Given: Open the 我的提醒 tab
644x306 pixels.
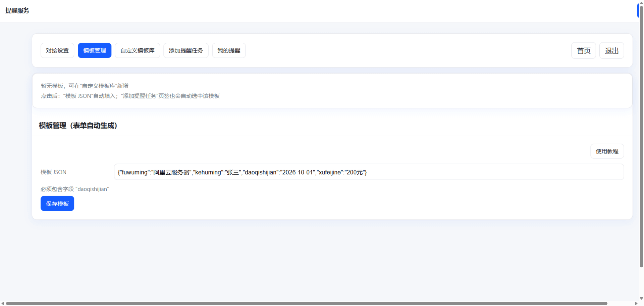Looking at the screenshot, I should [229, 50].
